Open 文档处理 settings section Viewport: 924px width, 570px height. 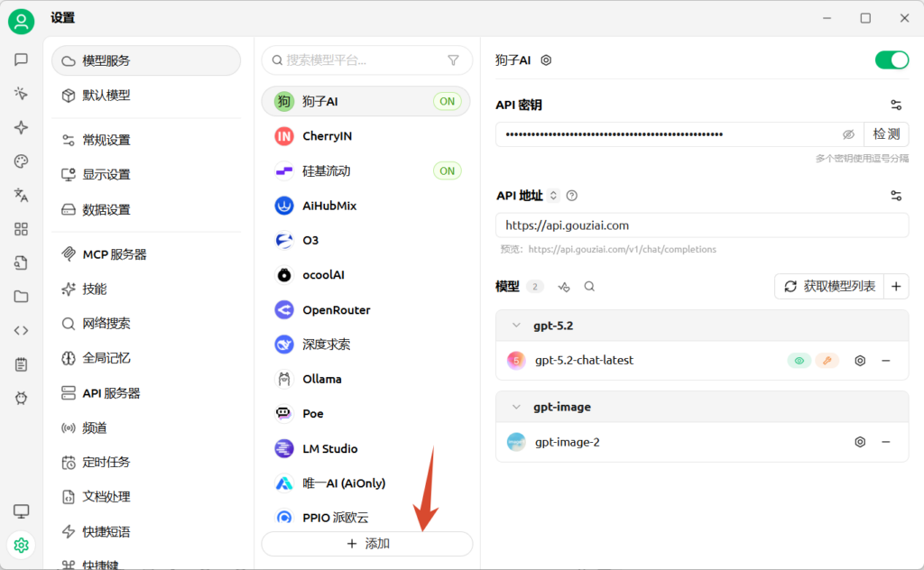point(146,497)
